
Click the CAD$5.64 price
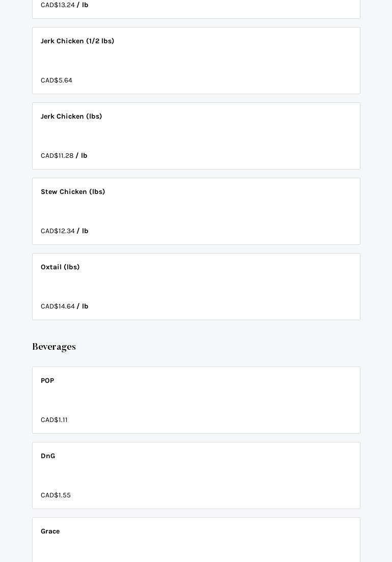click(57, 80)
